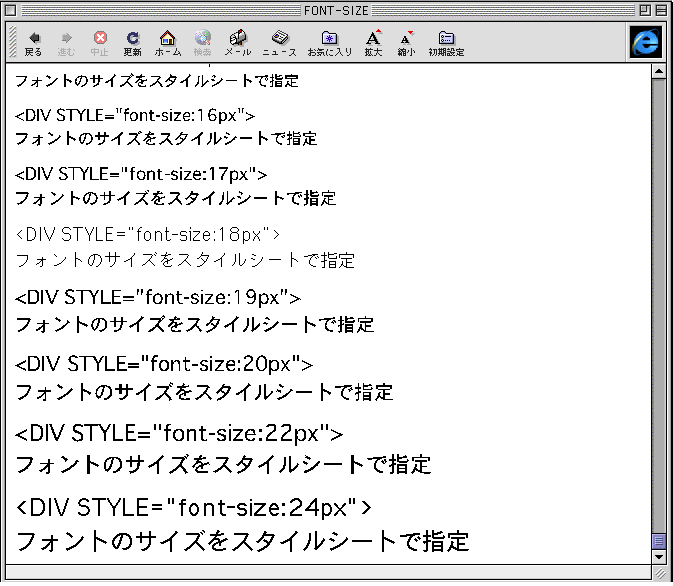Click the first フォントのサイズ heading line
Viewport: 673px width, 586px height.
click(x=157, y=81)
